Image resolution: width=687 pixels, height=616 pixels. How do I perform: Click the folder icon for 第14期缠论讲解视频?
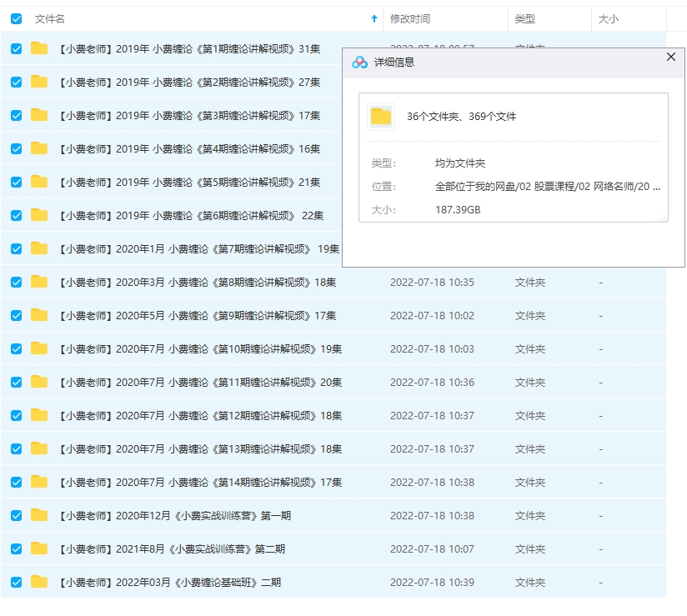click(38, 482)
